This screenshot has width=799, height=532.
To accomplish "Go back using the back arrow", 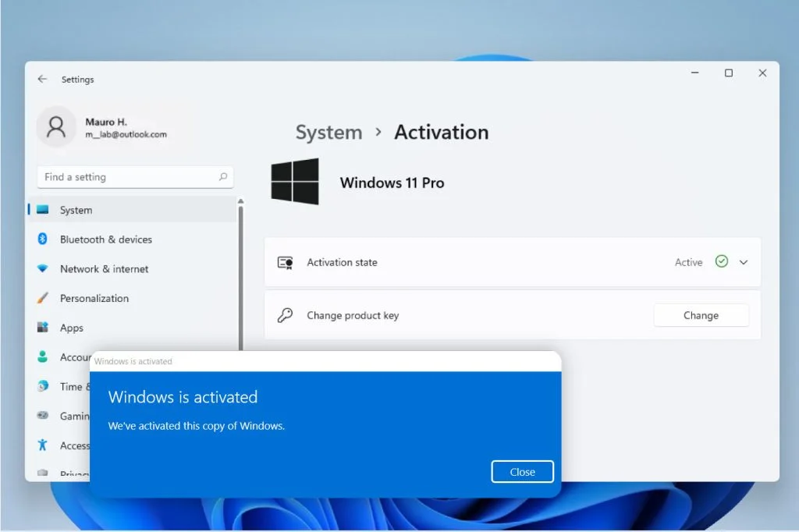I will tap(42, 79).
